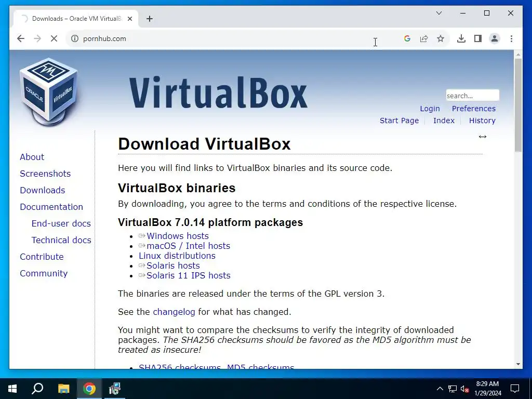Viewport: 532px width, 399px height.
Task: Close the Downloads – Oracle VM VirtualBox tab
Action: [x=129, y=19]
